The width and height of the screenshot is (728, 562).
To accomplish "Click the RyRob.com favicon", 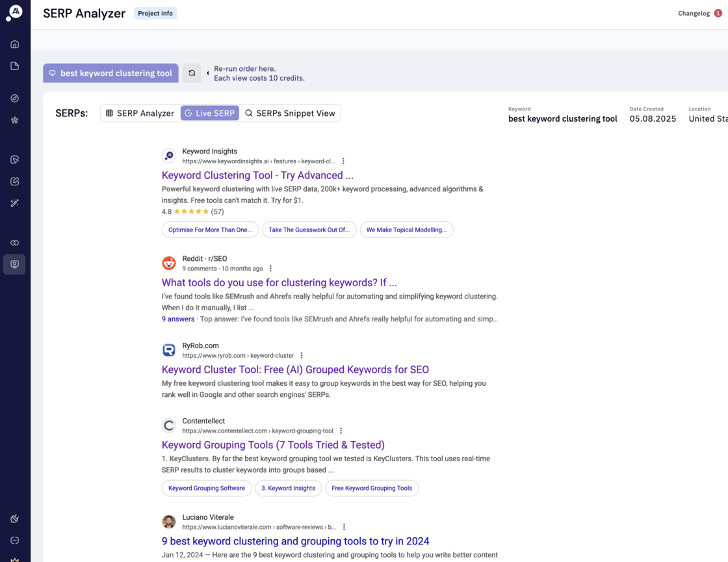I will [169, 350].
